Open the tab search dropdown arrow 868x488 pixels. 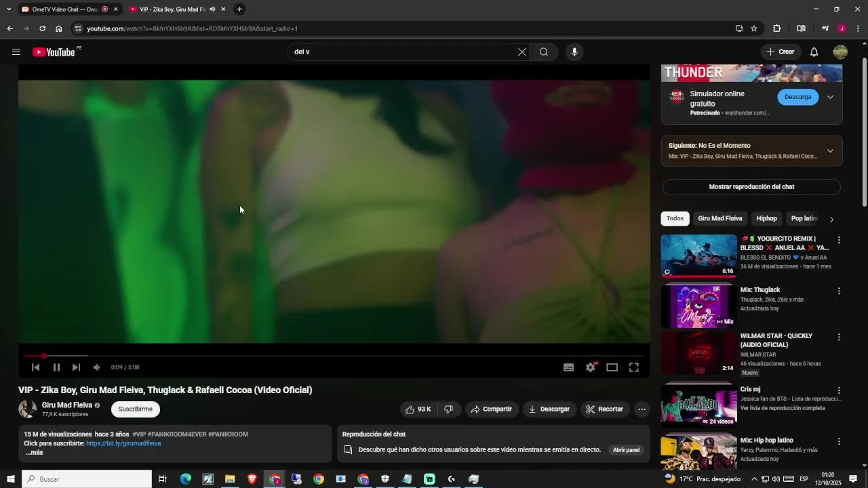click(9, 9)
